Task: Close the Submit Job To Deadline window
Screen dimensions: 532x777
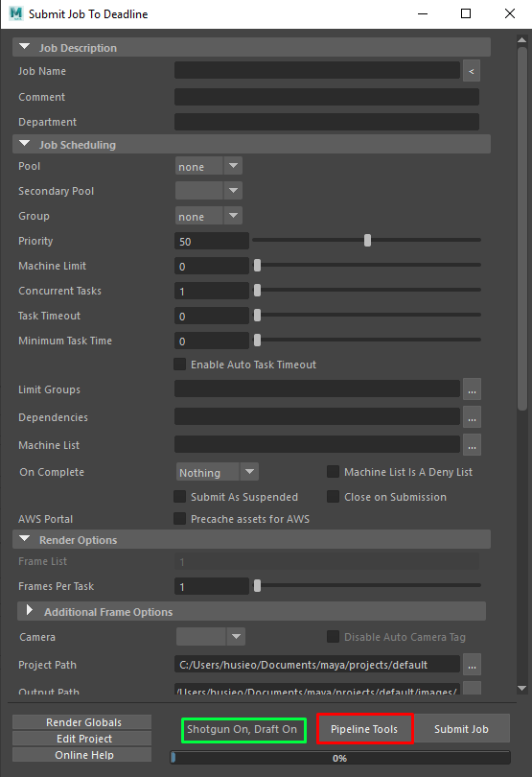Action: tap(510, 13)
